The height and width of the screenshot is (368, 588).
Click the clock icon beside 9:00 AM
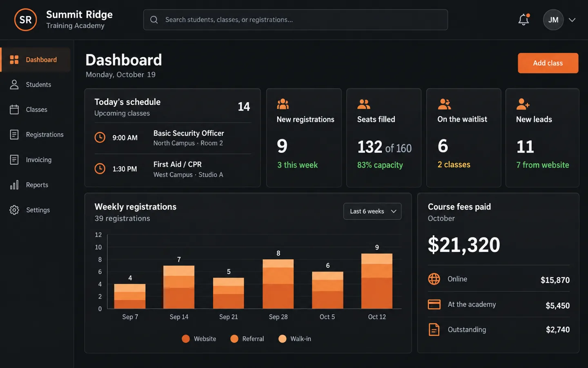coord(100,137)
